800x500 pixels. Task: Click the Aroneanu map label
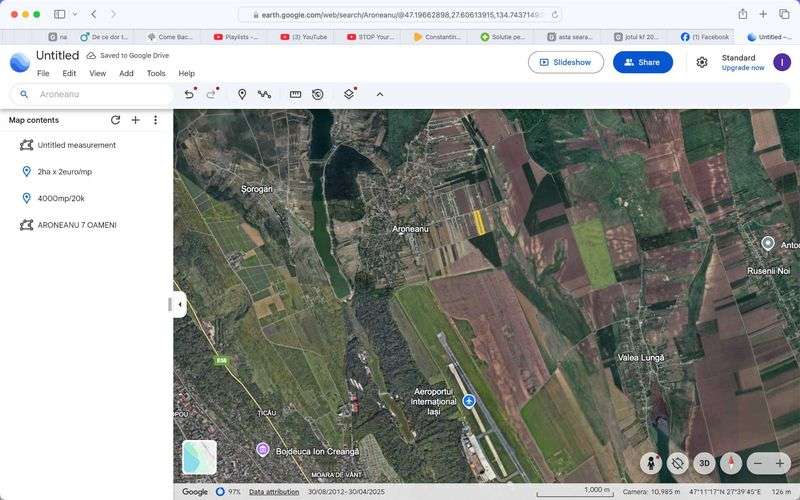(410, 229)
